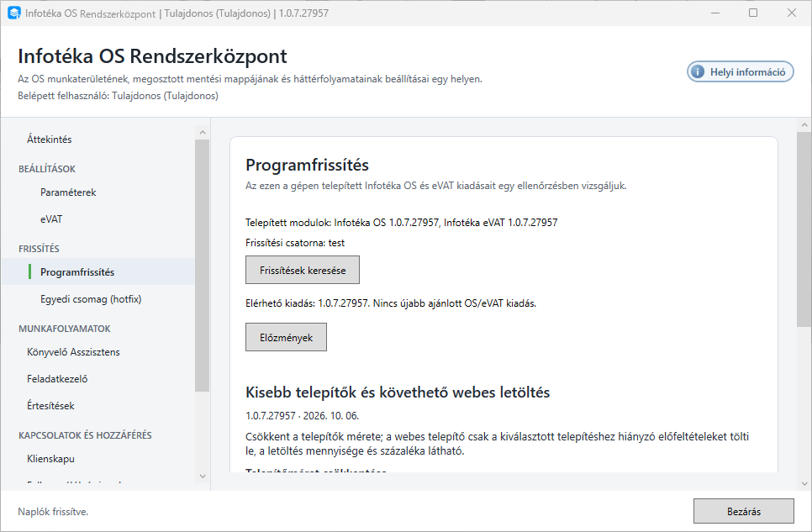Click the sidebar scrollbar thumb
812x532 pixels.
pos(203,266)
